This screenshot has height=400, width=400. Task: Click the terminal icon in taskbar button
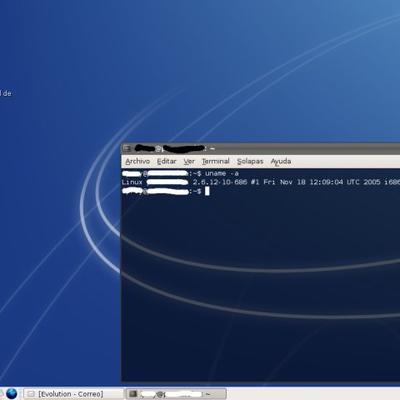coord(133,394)
